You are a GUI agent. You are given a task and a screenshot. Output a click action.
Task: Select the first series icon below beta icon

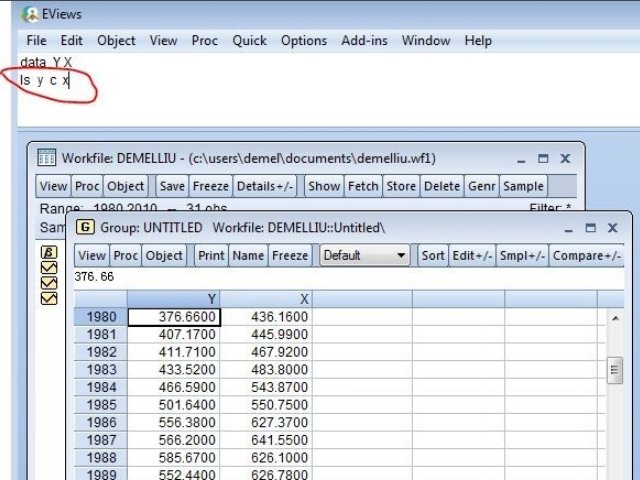(x=49, y=268)
